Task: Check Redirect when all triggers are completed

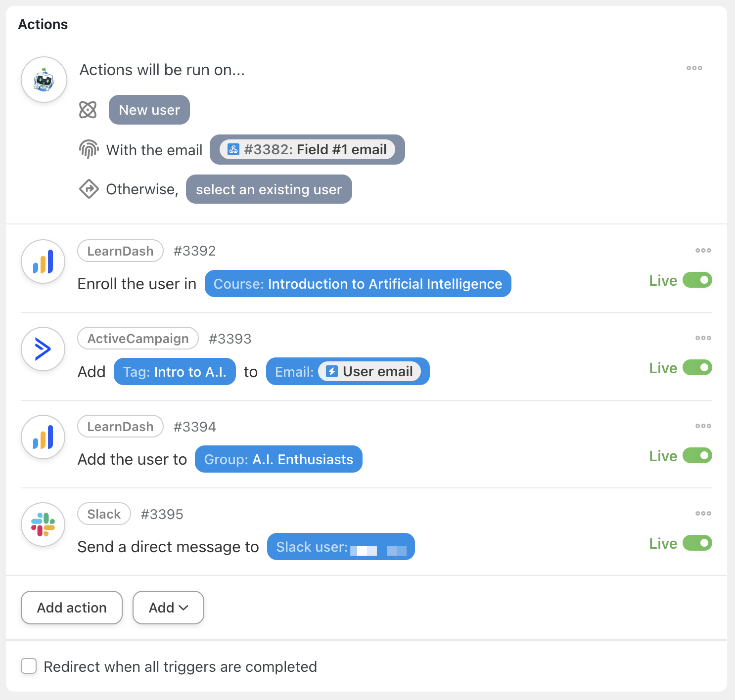Action: 29,666
